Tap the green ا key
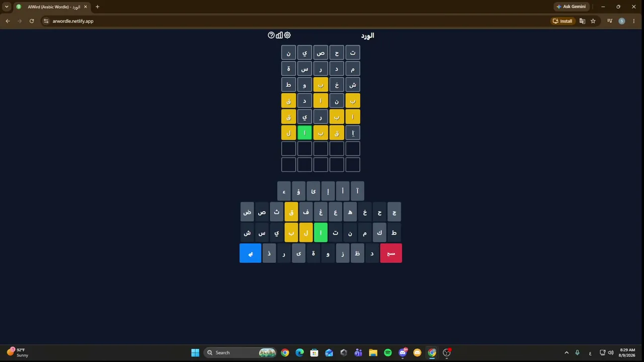The height and width of the screenshot is (362, 644). point(320,233)
